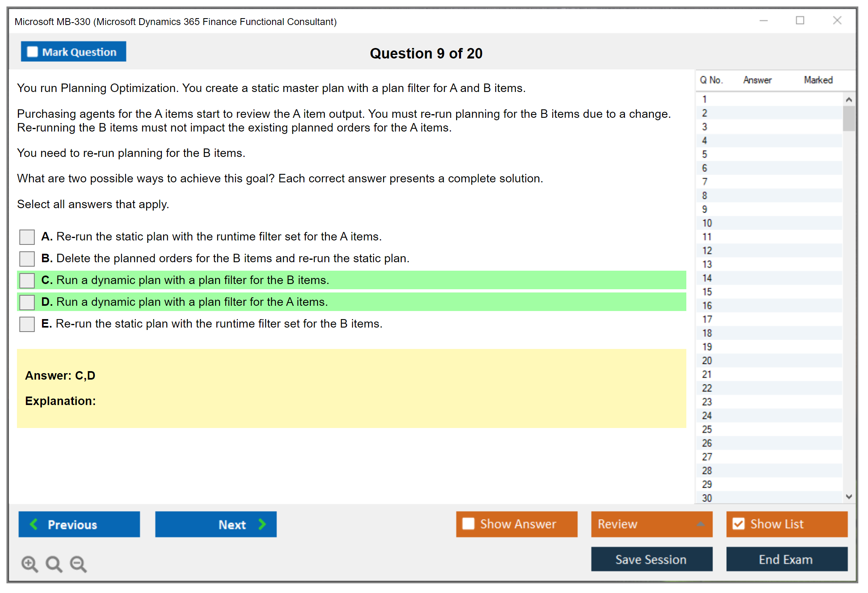Expand the Review dropdown arrow
The height and width of the screenshot is (593, 868).
(701, 524)
